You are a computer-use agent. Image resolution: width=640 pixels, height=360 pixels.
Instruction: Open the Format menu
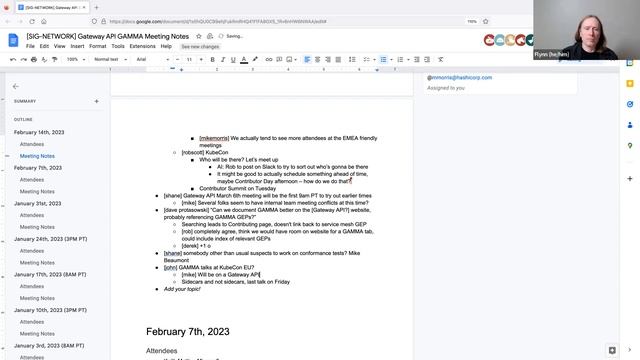point(98,47)
